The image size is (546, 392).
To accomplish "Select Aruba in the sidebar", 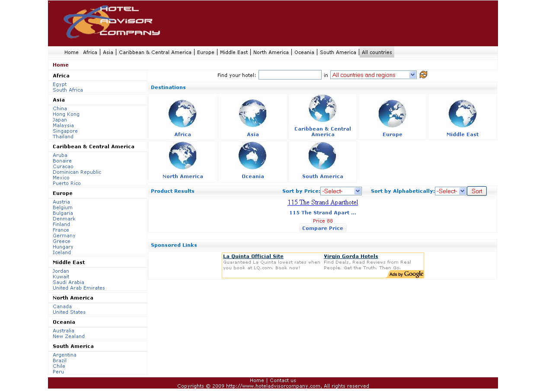I will click(60, 155).
